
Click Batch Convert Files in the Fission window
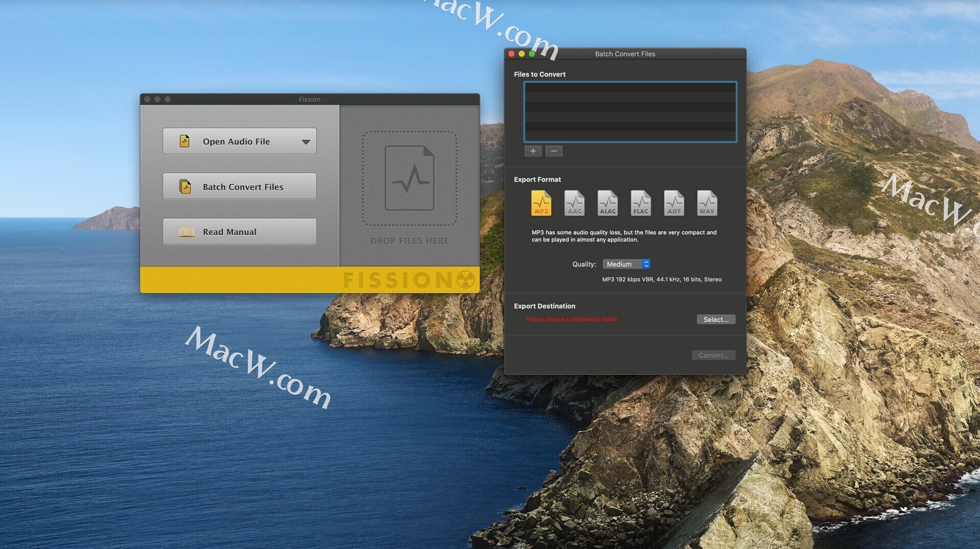tap(240, 186)
